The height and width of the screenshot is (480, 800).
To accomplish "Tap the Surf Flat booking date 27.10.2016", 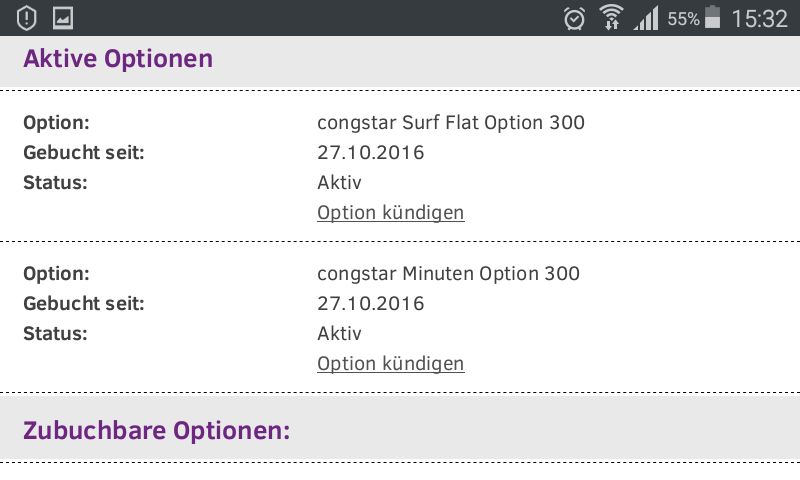I will tap(371, 153).
